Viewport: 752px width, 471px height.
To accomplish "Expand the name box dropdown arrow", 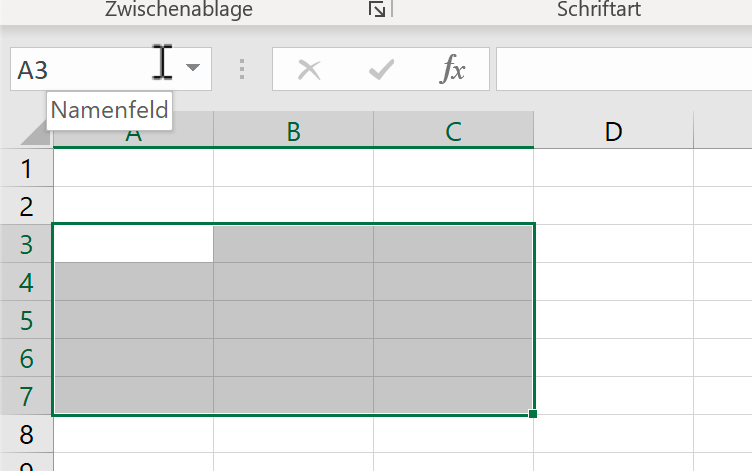I will (193, 68).
